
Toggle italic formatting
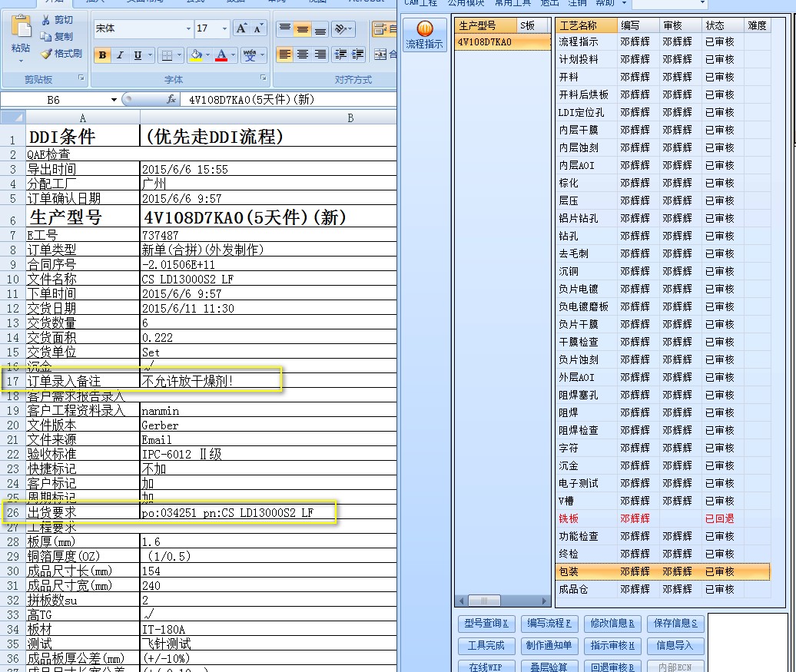click(x=120, y=55)
